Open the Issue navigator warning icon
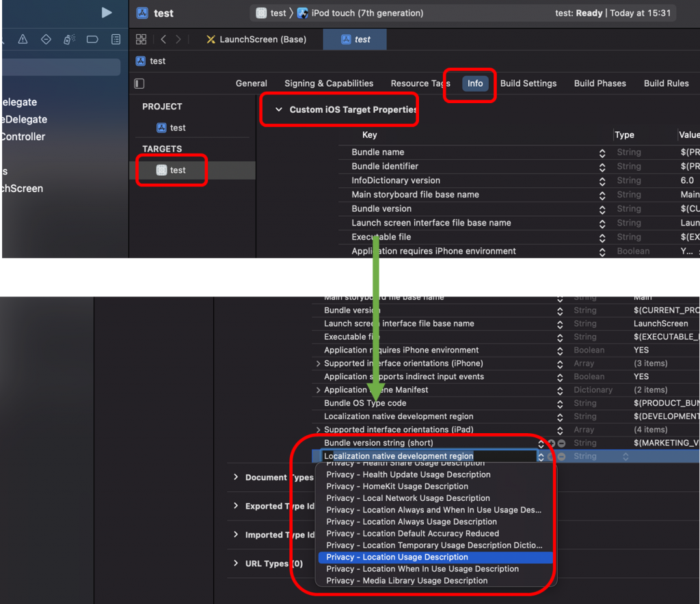This screenshot has height=604, width=700. (23, 40)
